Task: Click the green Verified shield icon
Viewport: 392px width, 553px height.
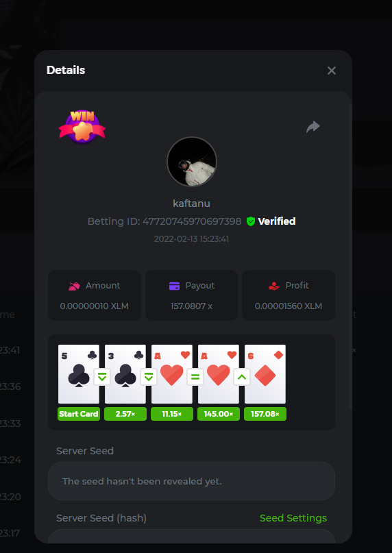Action: (x=251, y=221)
